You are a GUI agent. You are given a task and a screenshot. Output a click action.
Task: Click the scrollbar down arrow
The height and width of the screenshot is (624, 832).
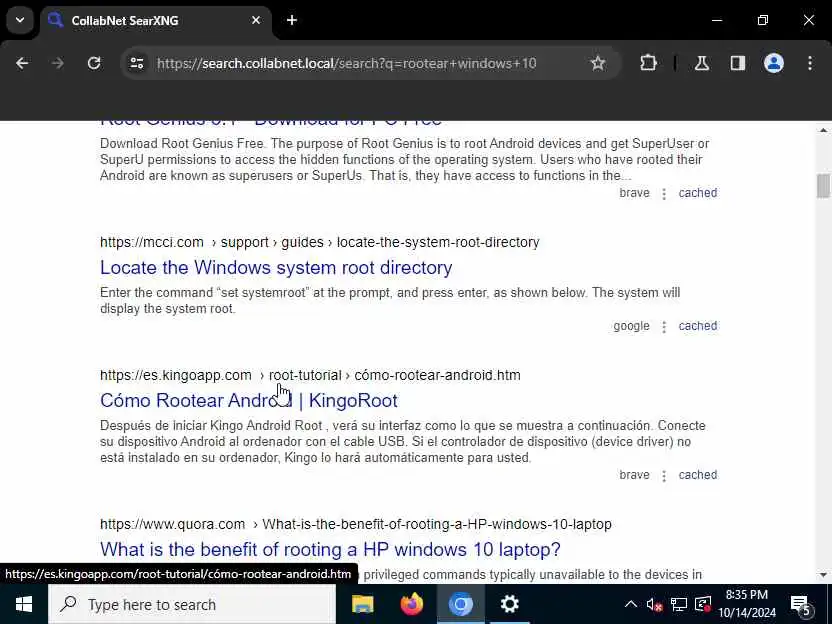tap(823, 574)
